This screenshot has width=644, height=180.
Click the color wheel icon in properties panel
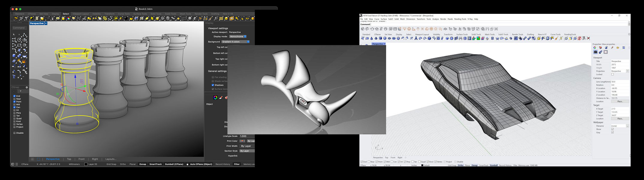[215, 97]
